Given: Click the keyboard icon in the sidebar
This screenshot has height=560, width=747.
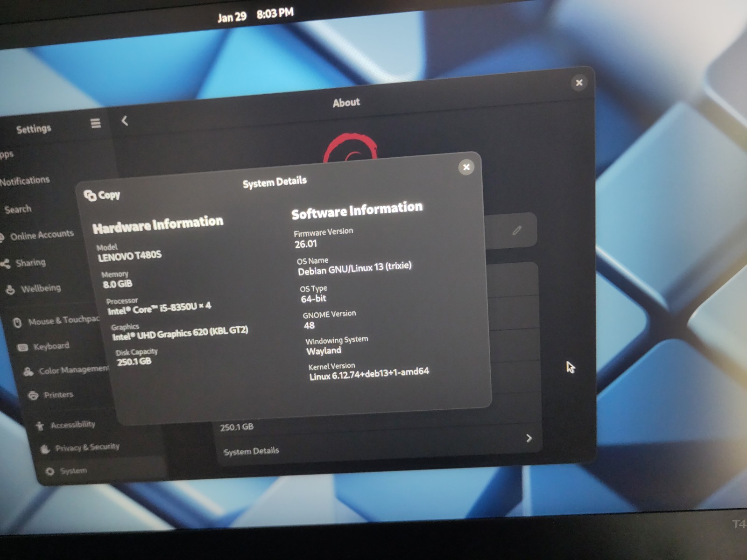Looking at the screenshot, I should (22, 348).
